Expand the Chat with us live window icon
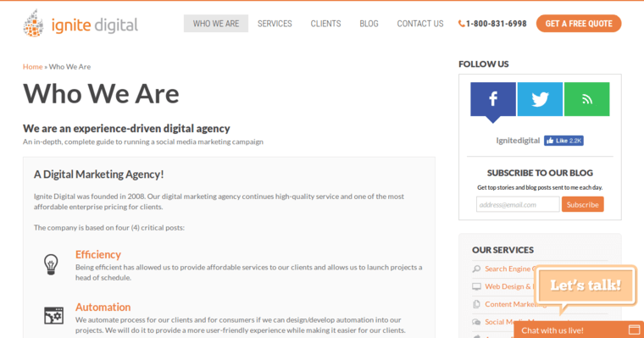 point(634,330)
